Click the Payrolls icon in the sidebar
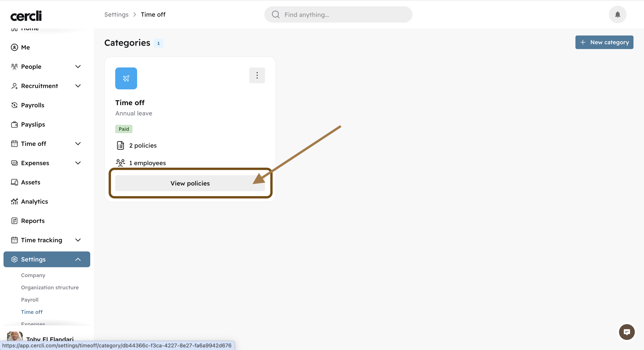This screenshot has width=644, height=350. (14, 105)
